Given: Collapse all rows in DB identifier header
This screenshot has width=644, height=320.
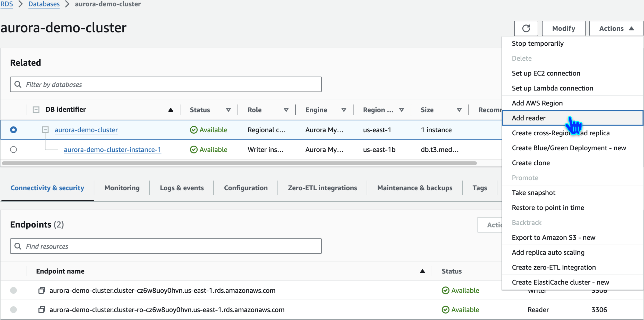Looking at the screenshot, I should [36, 110].
